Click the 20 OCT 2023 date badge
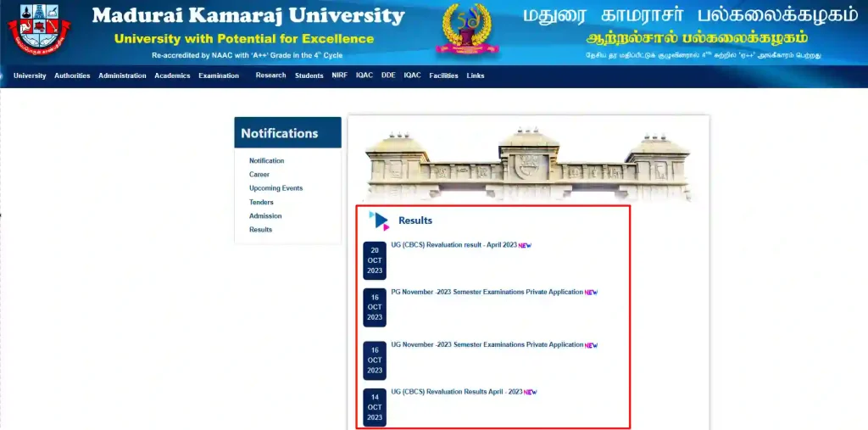 click(x=375, y=260)
